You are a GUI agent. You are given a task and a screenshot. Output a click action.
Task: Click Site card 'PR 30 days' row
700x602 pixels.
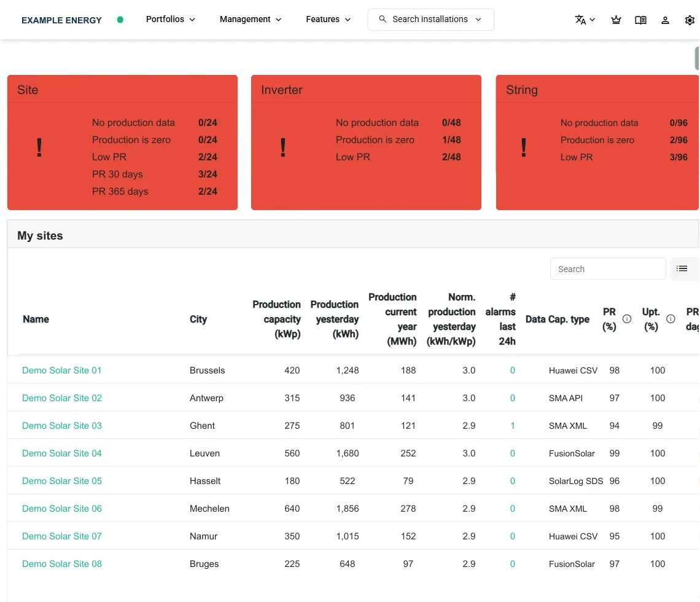point(155,174)
